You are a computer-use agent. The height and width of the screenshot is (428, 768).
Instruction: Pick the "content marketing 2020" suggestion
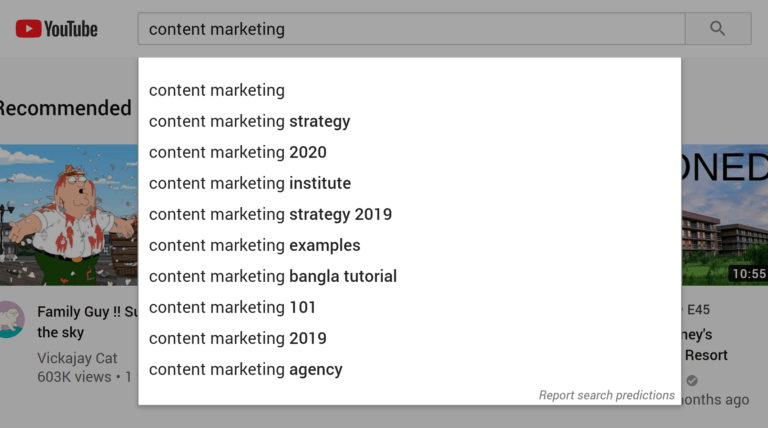[237, 152]
